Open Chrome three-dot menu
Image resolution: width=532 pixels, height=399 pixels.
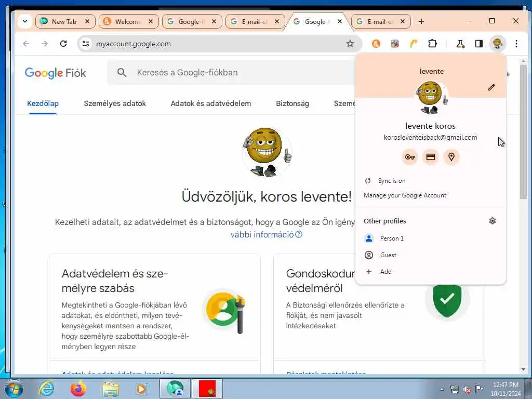point(516,44)
